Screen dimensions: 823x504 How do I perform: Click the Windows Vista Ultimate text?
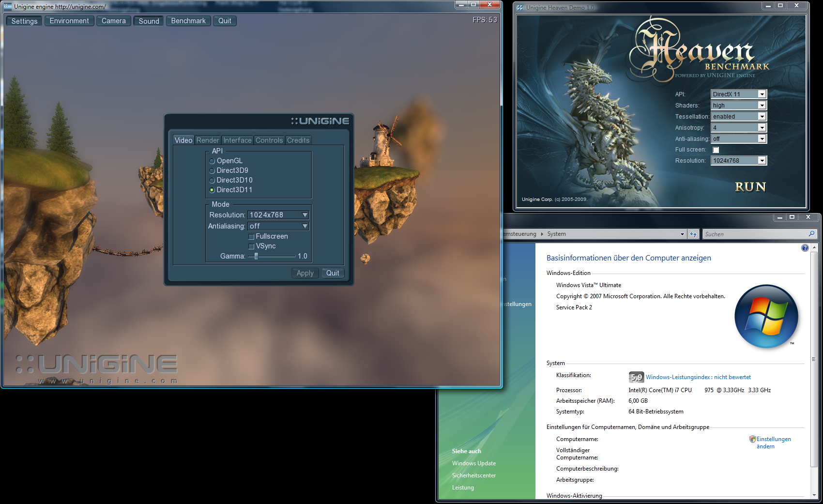(589, 285)
